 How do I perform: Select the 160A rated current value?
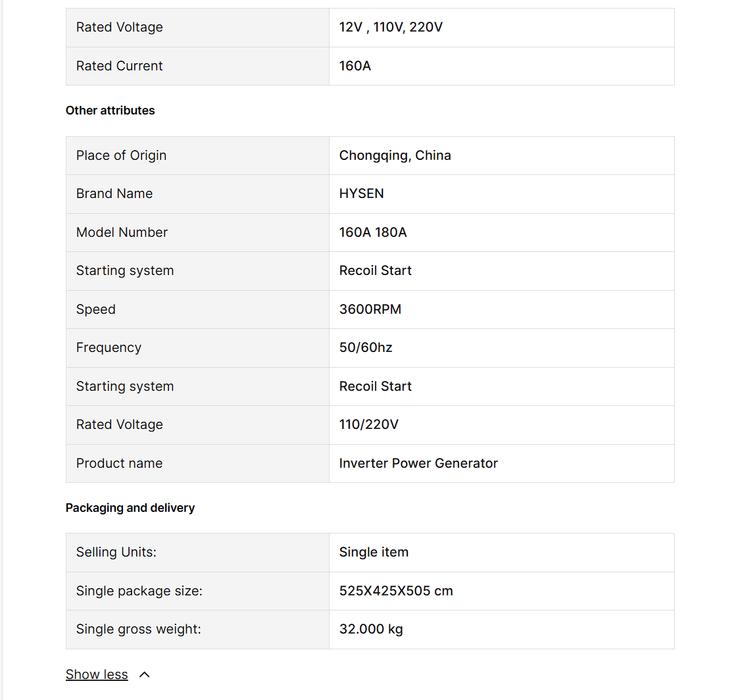click(x=355, y=66)
